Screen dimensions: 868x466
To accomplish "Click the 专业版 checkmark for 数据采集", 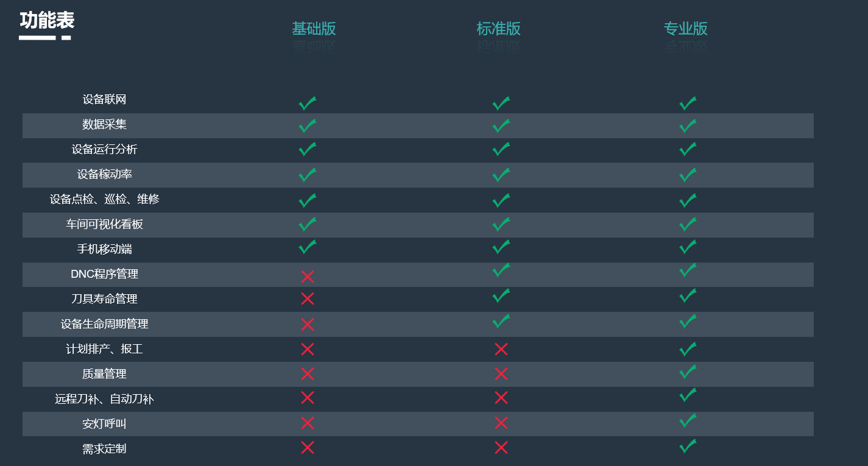I will (688, 126).
